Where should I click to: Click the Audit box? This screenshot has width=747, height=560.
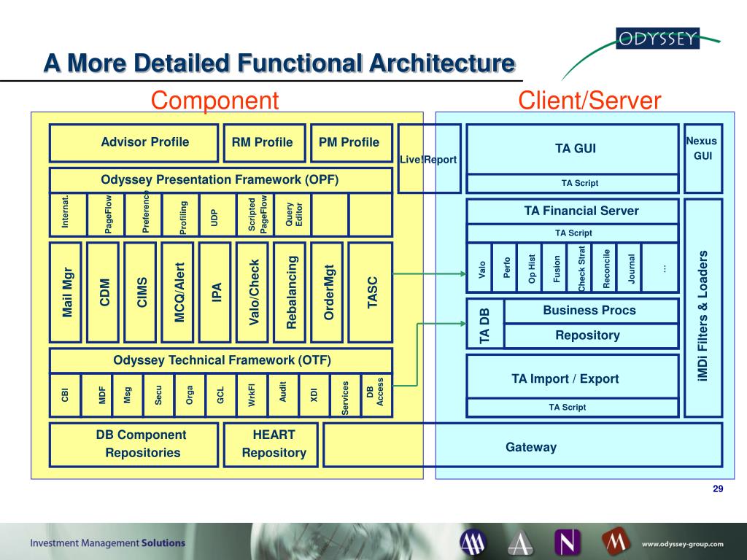[x=284, y=395]
